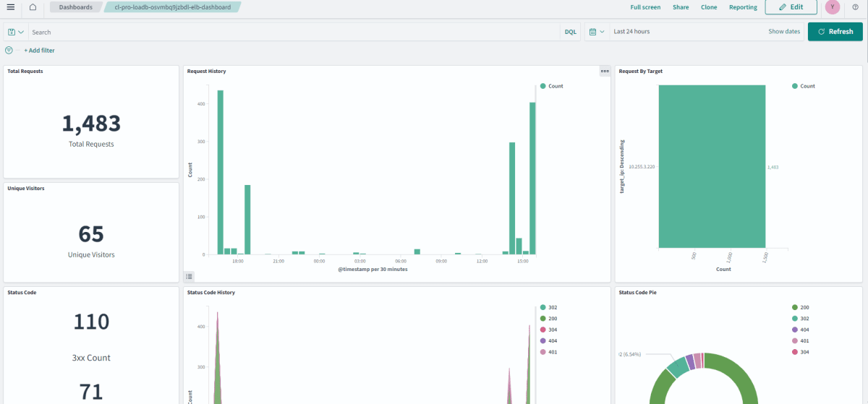Open the Reporting menu
This screenshot has width=868, height=404.
click(743, 7)
